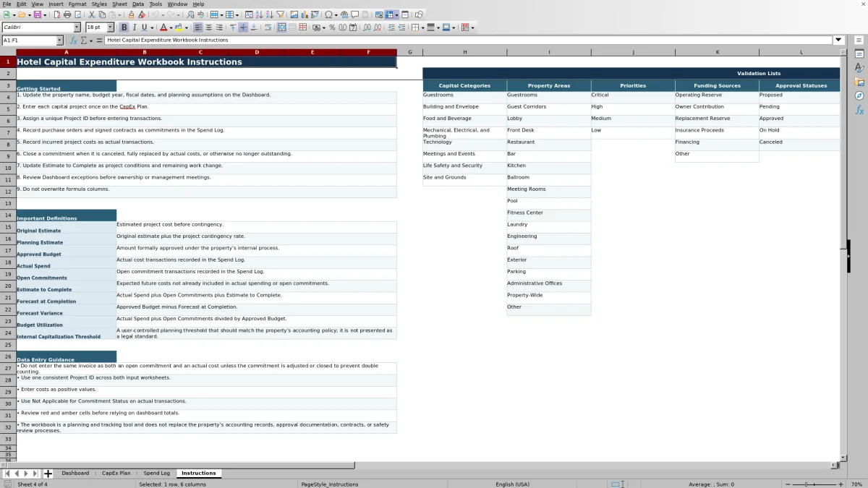Open the Background Color dropdown arrow

pyautogui.click(x=186, y=27)
